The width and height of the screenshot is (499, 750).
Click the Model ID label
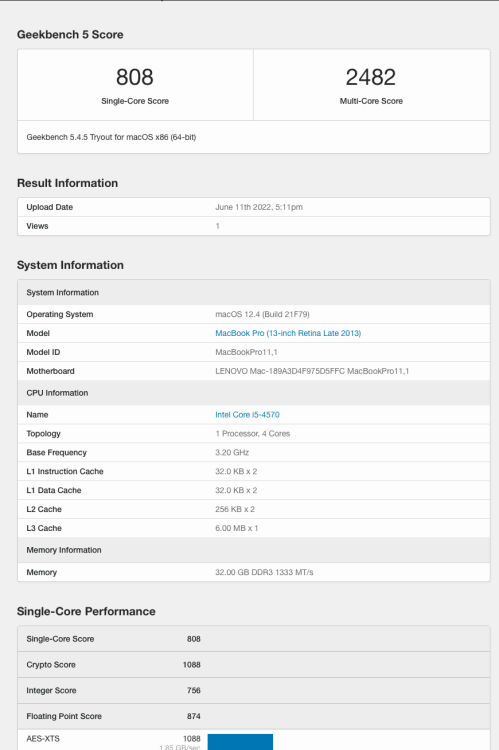pyautogui.click(x=43, y=352)
